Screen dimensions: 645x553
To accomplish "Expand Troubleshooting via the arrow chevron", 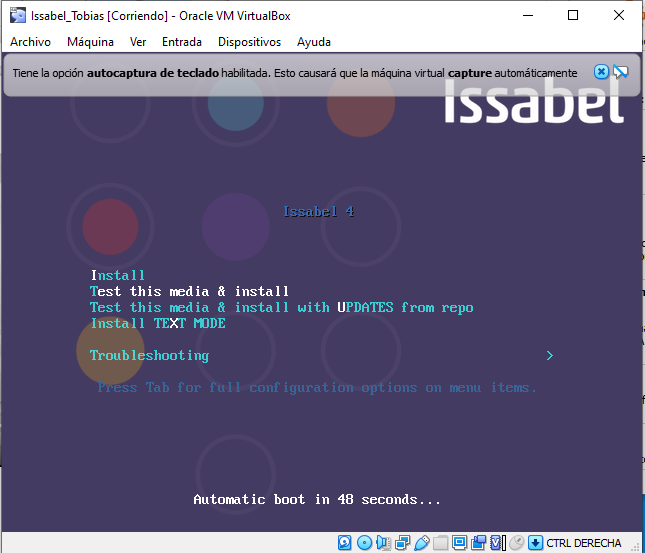I will coord(550,356).
